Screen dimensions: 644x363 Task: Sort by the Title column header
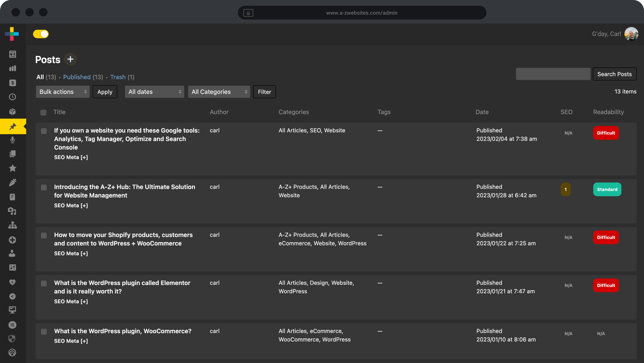59,112
